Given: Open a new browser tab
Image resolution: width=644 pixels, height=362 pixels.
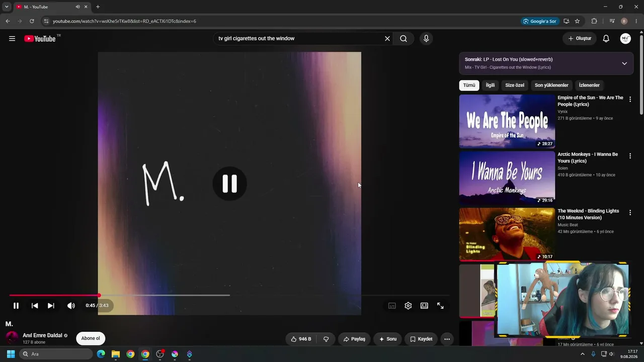Looking at the screenshot, I should click(98, 7).
